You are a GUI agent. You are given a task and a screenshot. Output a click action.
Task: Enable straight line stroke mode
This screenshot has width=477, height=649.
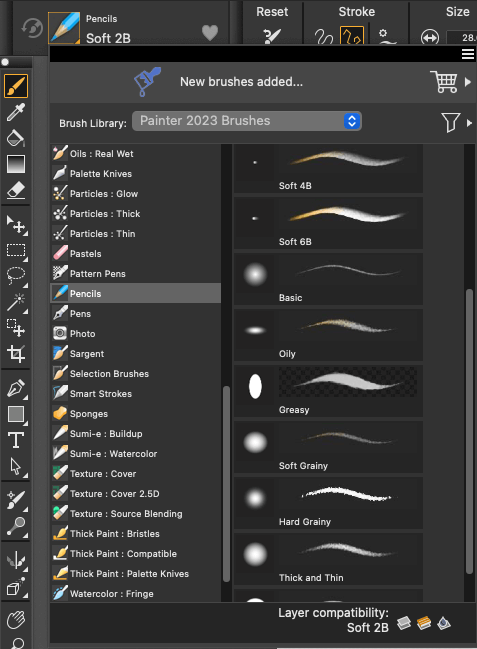352,36
